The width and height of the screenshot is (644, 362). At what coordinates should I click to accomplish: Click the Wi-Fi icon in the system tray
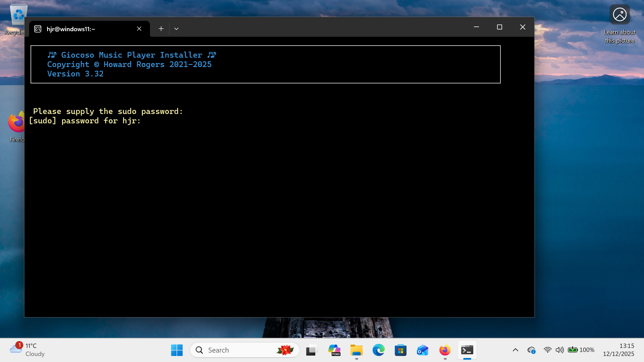click(547, 350)
